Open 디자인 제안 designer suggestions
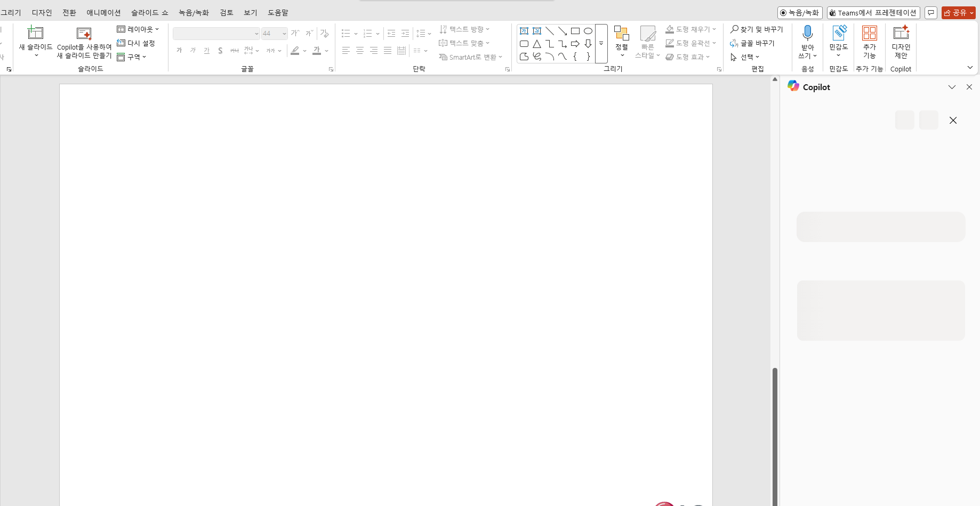Screen dimensions: 980x506 (901, 42)
